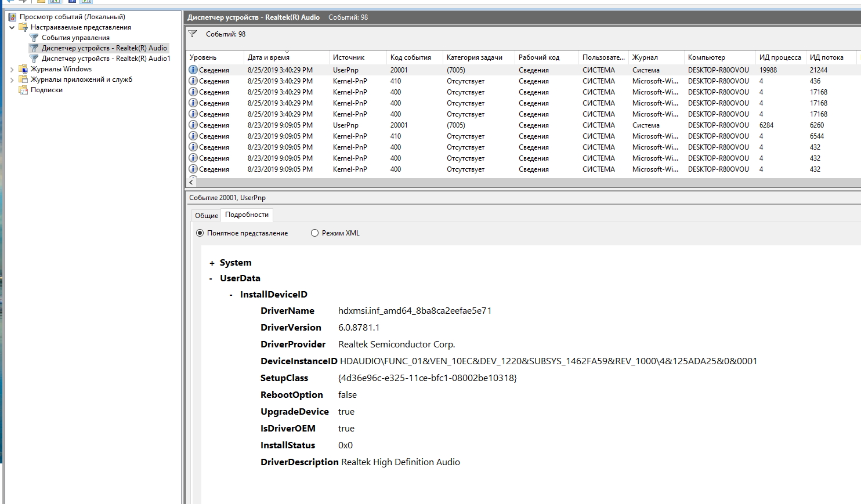Click the Компьютер column header
This screenshot has height=504, width=861.
coord(720,57)
